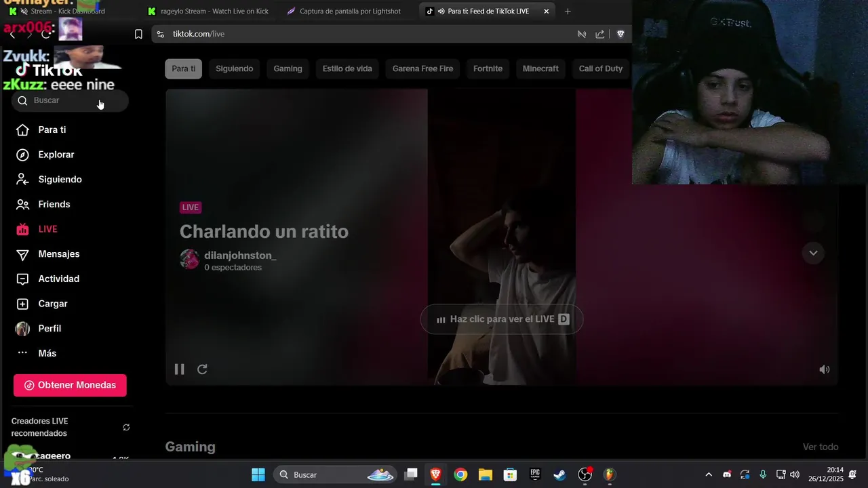Screen dimensions: 868x488
Task: Select the Call of Duty chip
Action: (x=601, y=68)
